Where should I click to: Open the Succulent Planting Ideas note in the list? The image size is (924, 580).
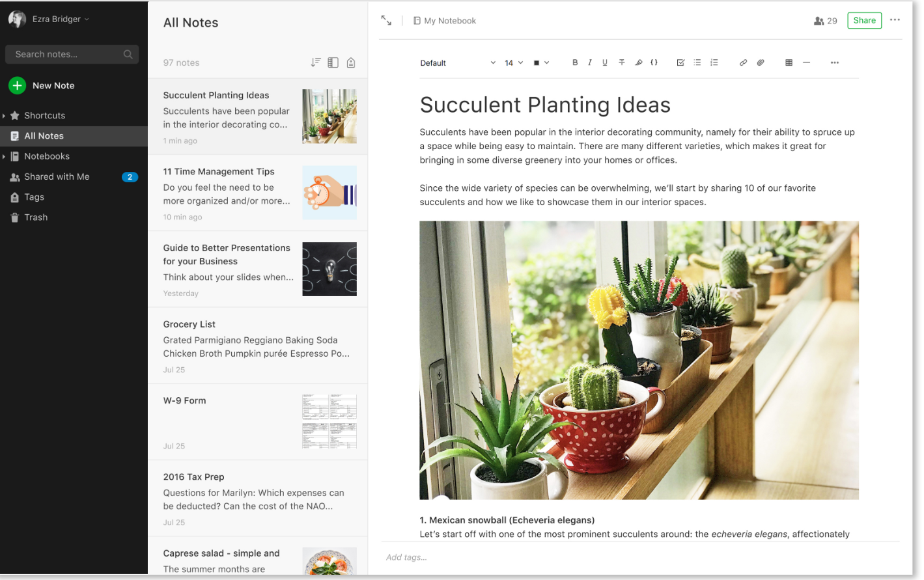(x=258, y=117)
